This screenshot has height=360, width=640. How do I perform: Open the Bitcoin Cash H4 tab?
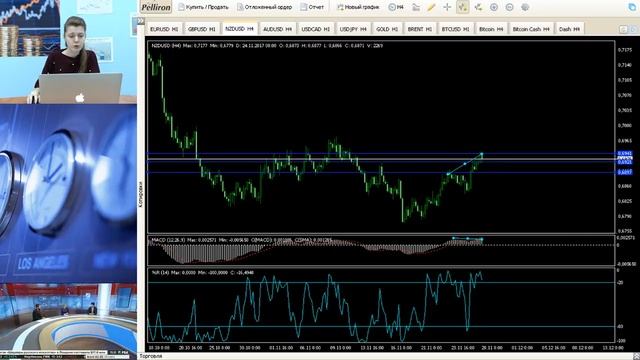(x=531, y=29)
